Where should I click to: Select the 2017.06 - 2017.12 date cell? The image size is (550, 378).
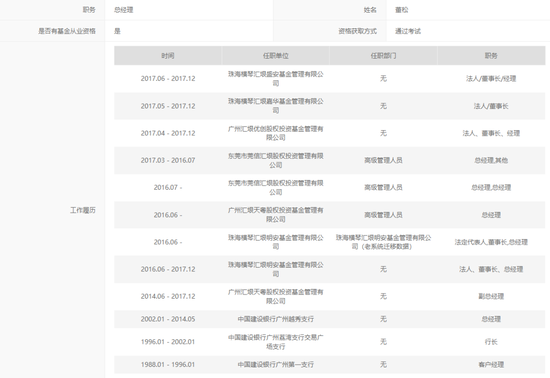click(x=168, y=79)
